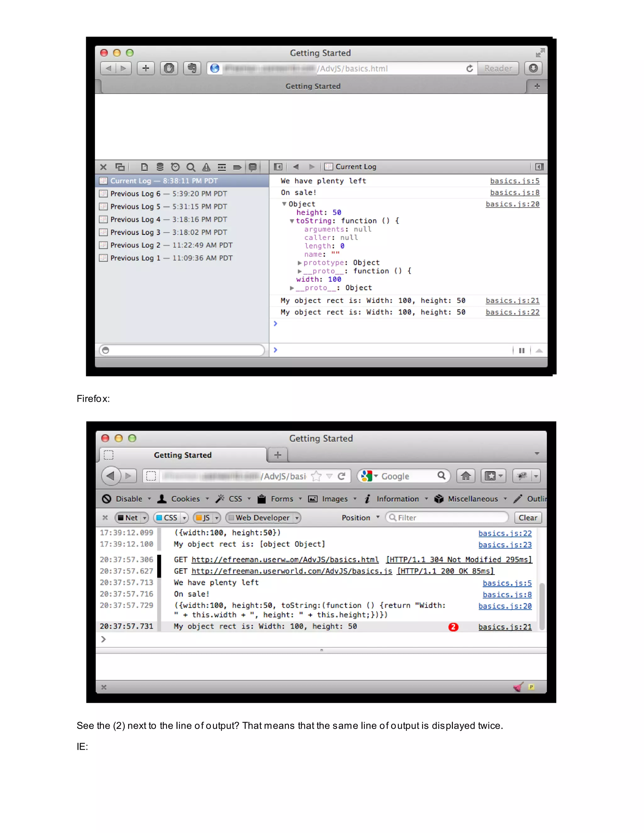Click Firefox reload icon in URL bar
This screenshot has width=644, height=833.
(x=341, y=476)
